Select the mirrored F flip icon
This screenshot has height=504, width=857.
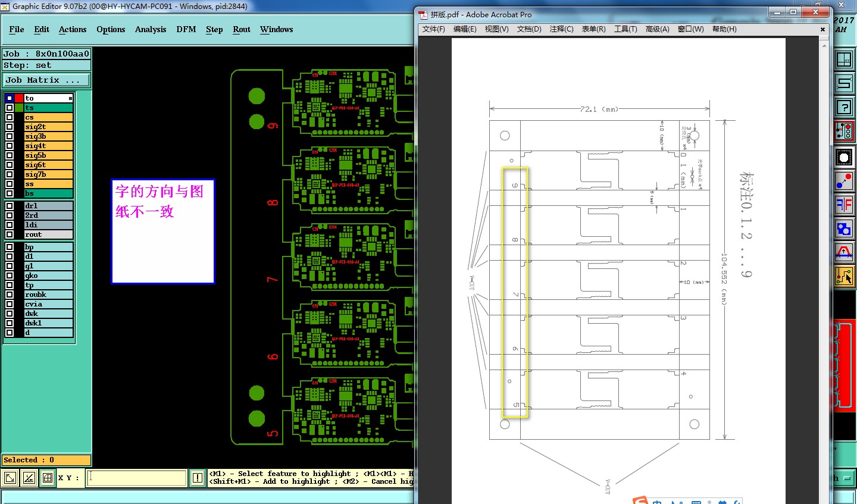click(x=844, y=205)
